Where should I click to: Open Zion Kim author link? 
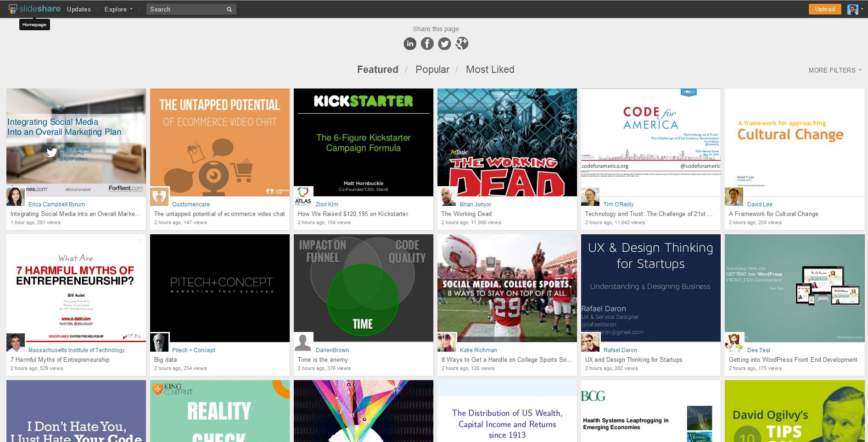click(x=327, y=204)
